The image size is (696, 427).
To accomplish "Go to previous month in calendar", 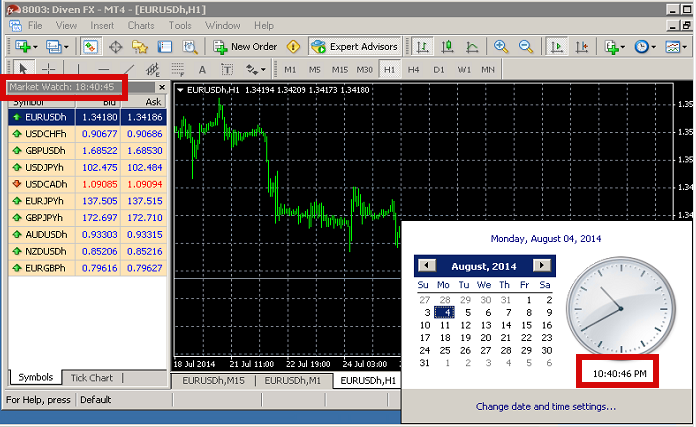I will tap(427, 265).
